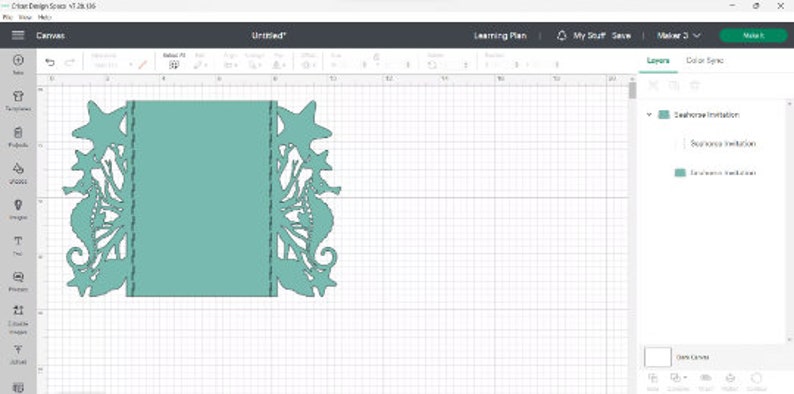Open the View menu
Screen dimensions: 794x394
tap(25, 17)
